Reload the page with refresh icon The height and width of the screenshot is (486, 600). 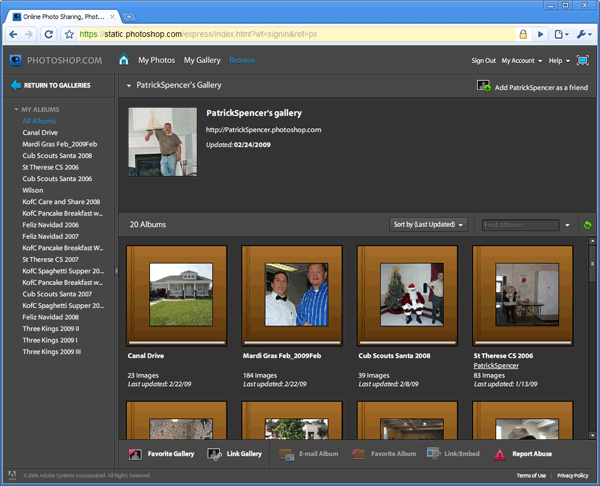click(x=49, y=34)
